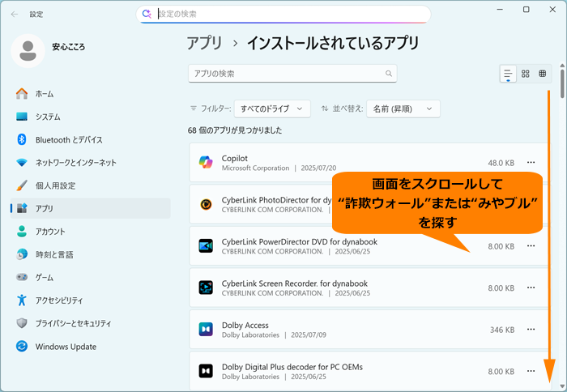This screenshot has width=567, height=392.
Task: Click the CyberLink PhotoDirector app icon
Action: coord(206,204)
